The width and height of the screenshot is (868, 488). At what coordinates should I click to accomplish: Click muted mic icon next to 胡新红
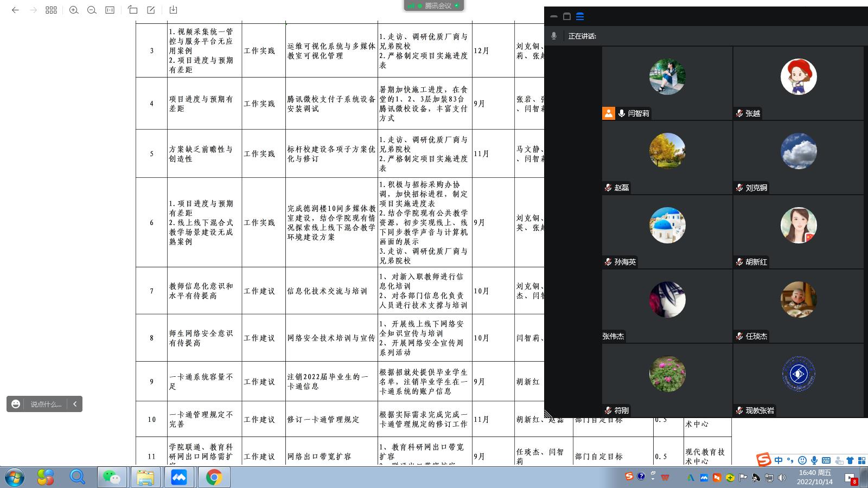click(x=739, y=262)
